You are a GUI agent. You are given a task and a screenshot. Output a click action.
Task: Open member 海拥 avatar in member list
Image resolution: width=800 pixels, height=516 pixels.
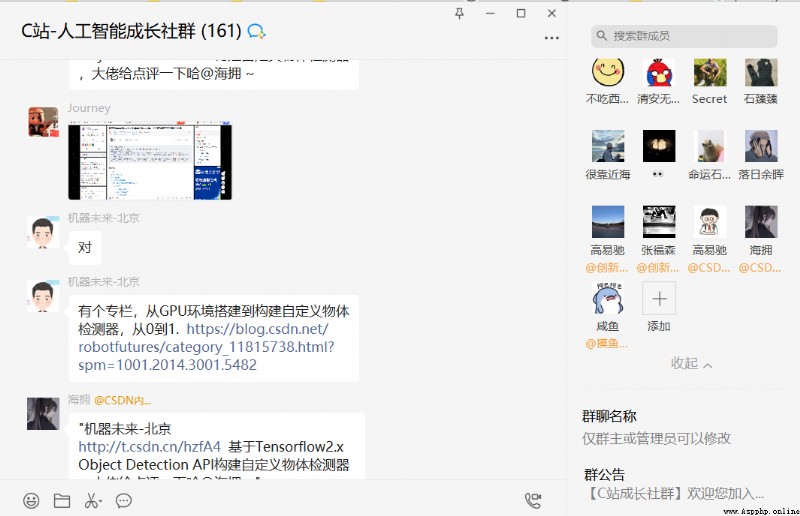pos(761,222)
